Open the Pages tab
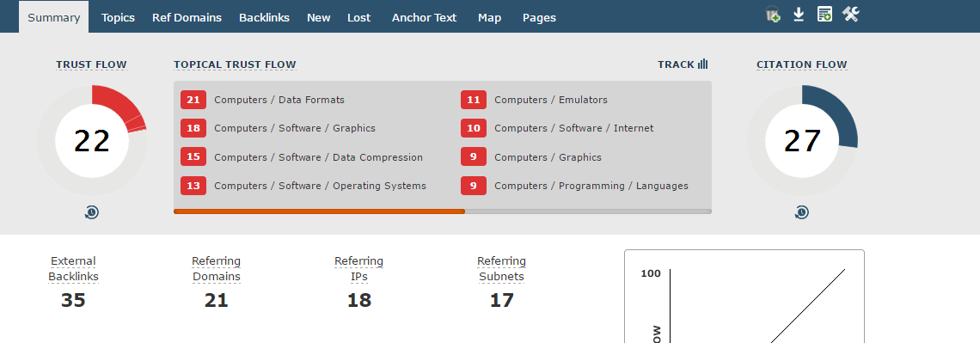Image resolution: width=980 pixels, height=343 pixels. [539, 17]
